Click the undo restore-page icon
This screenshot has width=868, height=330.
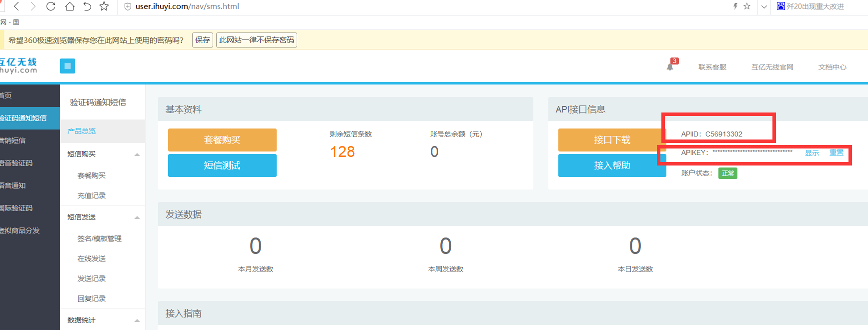[87, 6]
